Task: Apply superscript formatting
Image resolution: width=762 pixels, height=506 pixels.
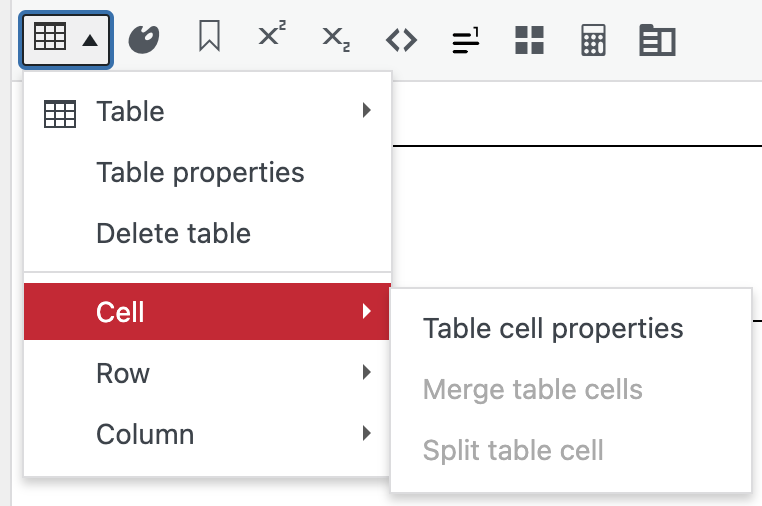Action: (x=272, y=38)
